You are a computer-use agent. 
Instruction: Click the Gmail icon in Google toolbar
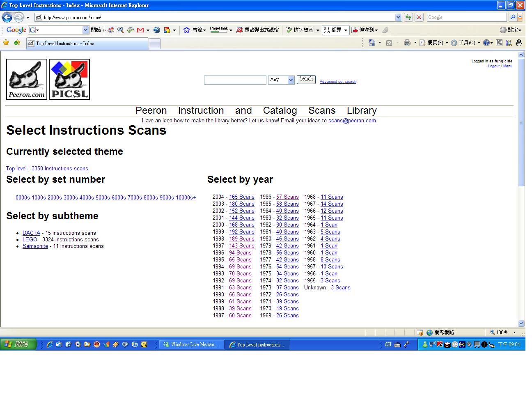click(140, 30)
